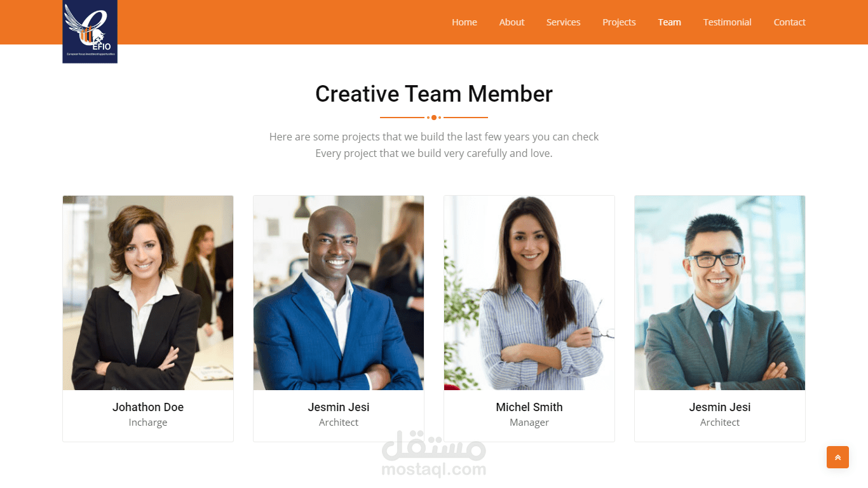Navigate to the Contact page link
Image resolution: width=868 pixels, height=488 pixels.
789,22
